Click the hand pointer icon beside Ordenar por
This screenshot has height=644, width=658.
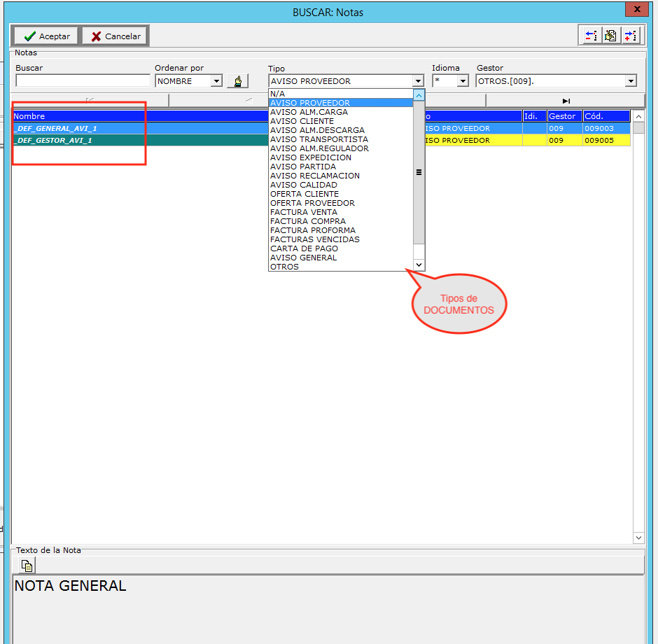click(x=237, y=81)
